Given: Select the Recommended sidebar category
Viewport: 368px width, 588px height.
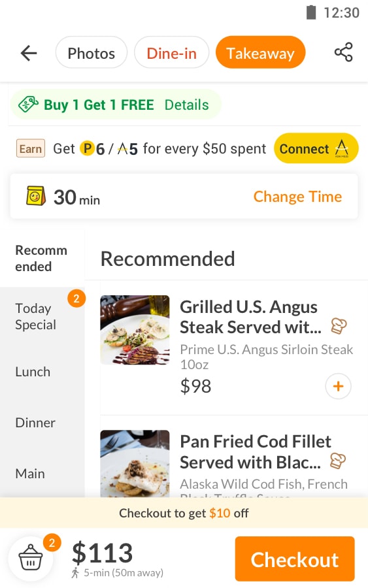Looking at the screenshot, I should [42, 258].
